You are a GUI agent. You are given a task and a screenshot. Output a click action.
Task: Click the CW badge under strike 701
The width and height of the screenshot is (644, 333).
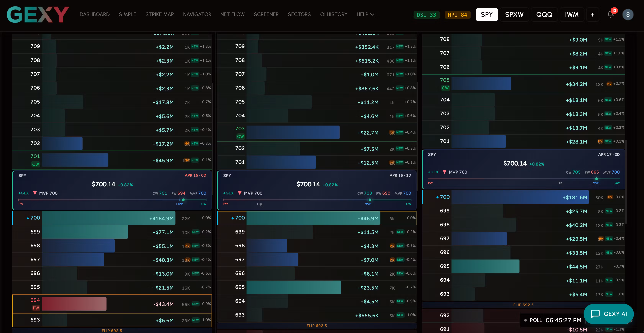click(x=35, y=164)
